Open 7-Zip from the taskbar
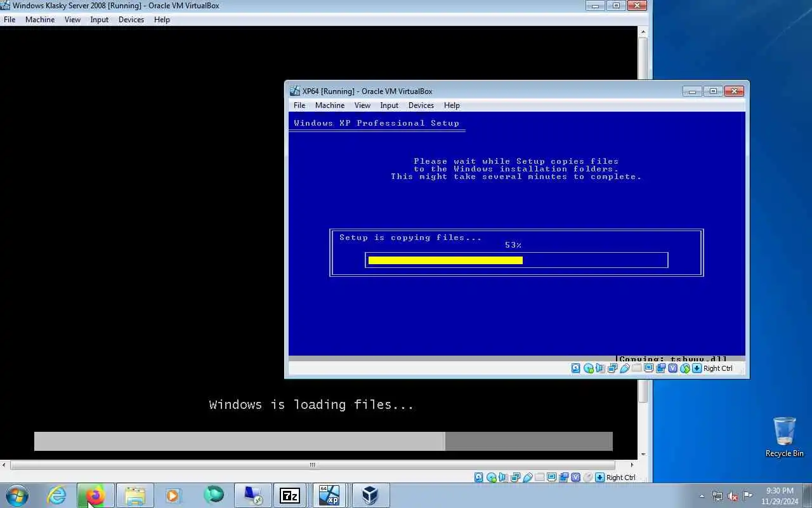 [290, 495]
